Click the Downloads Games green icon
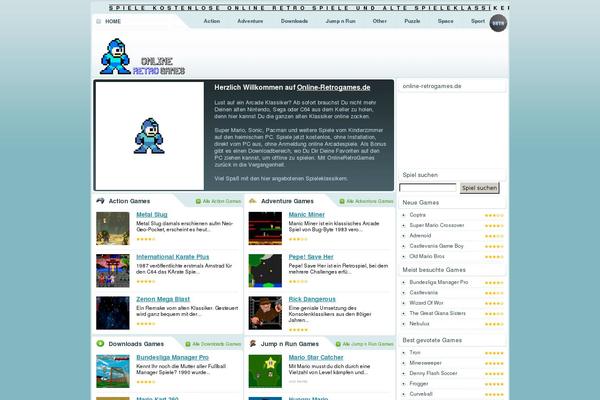The width and height of the screenshot is (600, 400). [x=100, y=343]
